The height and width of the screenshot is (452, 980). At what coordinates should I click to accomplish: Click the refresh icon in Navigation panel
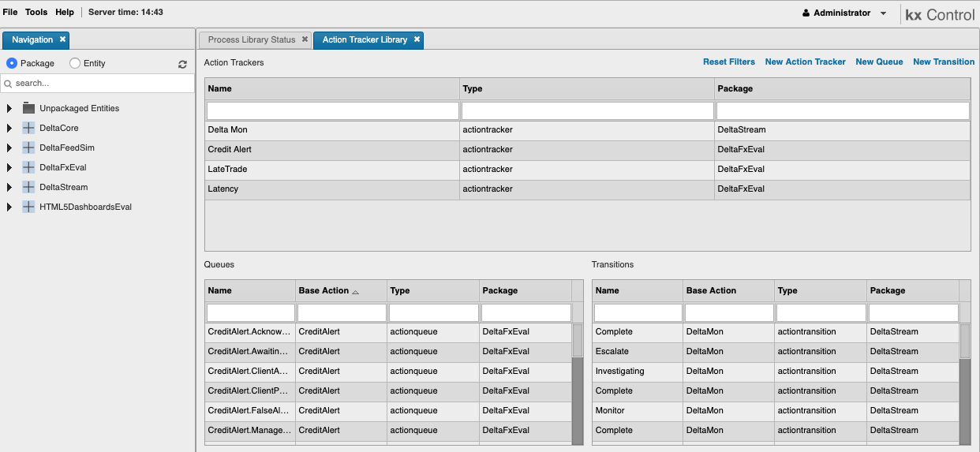(x=183, y=64)
